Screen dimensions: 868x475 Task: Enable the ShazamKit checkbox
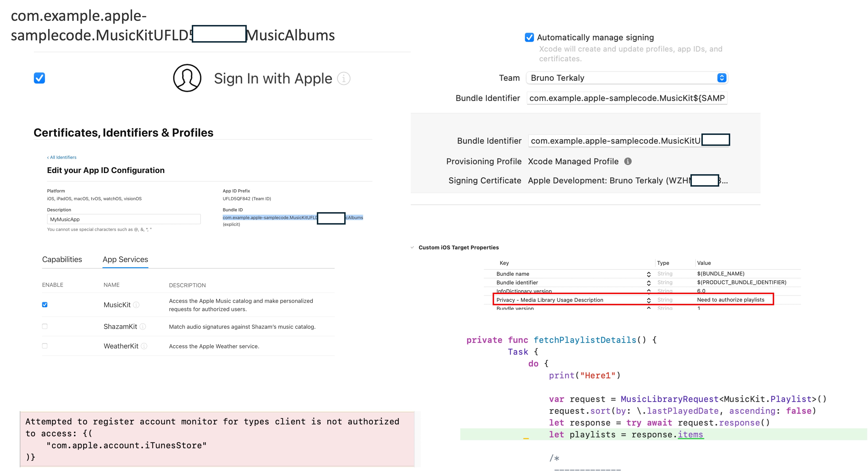[x=45, y=326]
